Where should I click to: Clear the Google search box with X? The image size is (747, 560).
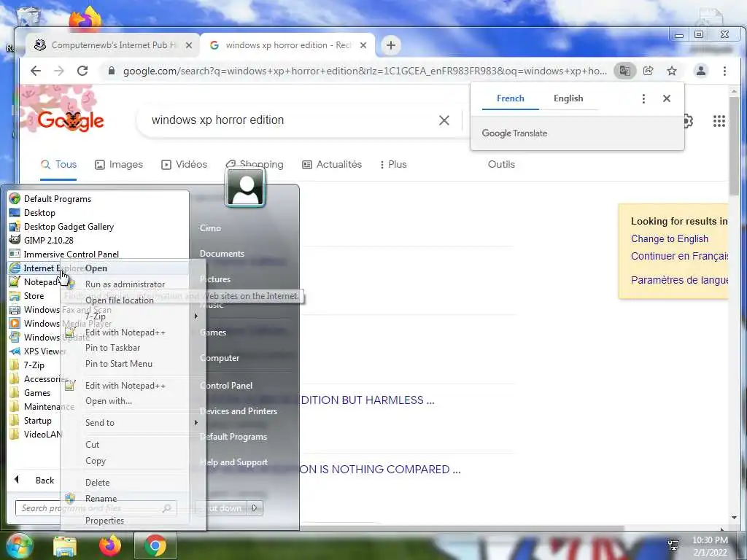(x=444, y=120)
